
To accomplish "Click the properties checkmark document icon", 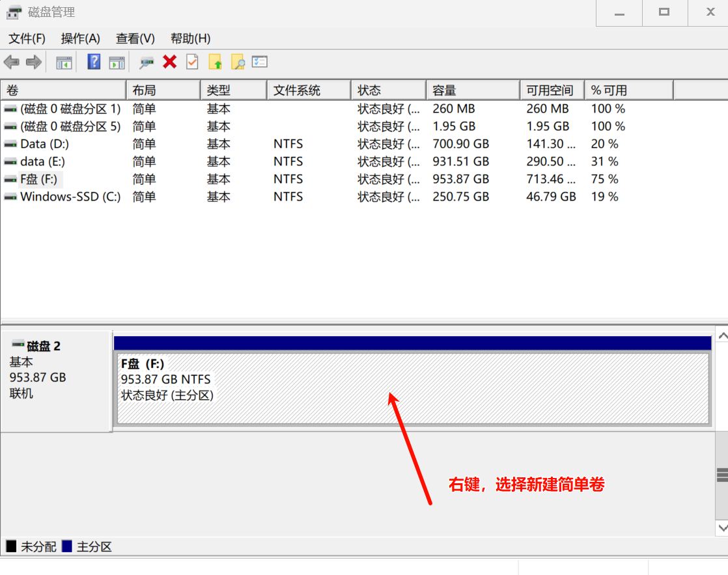I will click(x=192, y=62).
